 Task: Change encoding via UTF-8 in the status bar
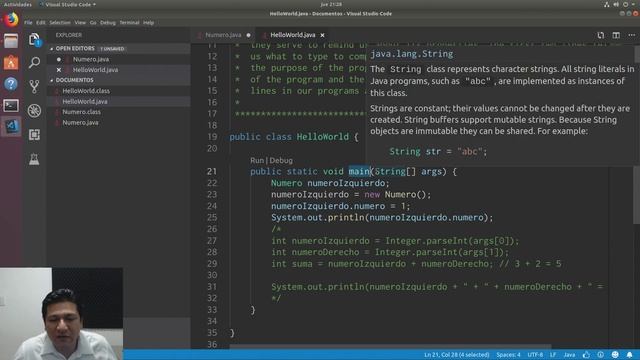535,355
